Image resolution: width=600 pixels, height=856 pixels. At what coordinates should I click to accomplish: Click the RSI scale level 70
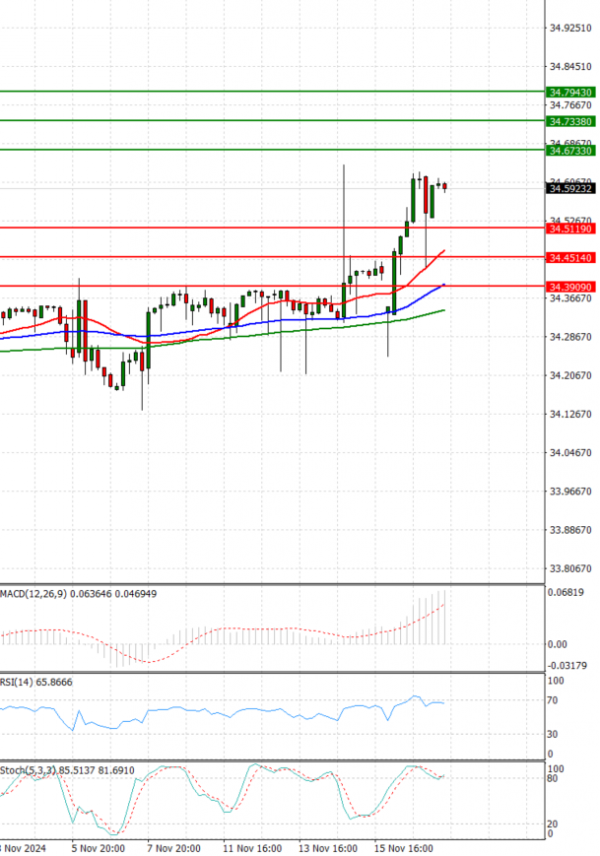click(553, 700)
